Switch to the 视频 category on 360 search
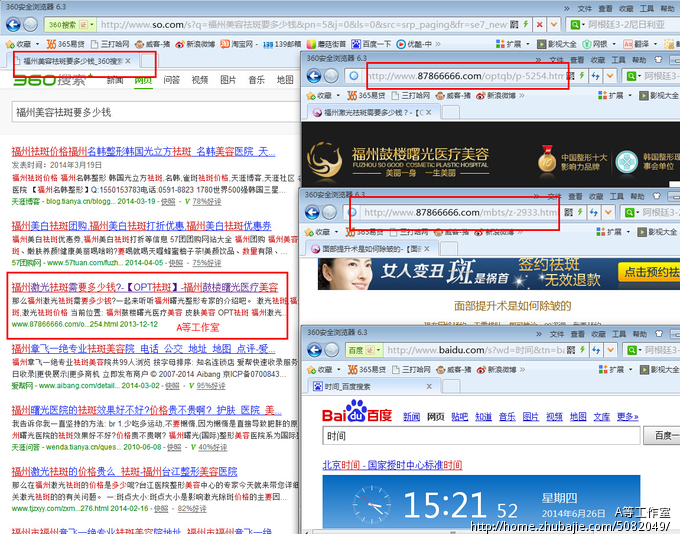This screenshot has height=534, width=680. point(200,80)
